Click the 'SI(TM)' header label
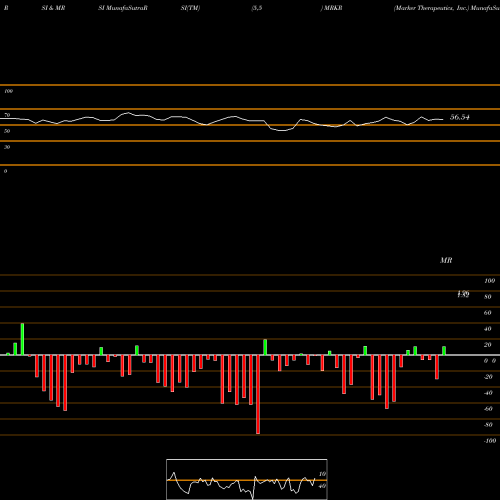 coord(191,8)
